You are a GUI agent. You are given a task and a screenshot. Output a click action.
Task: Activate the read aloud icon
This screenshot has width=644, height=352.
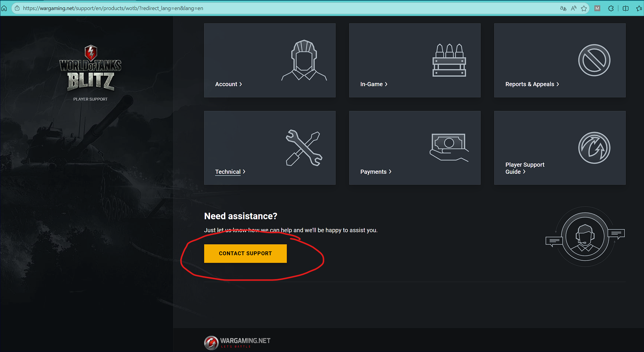point(574,8)
